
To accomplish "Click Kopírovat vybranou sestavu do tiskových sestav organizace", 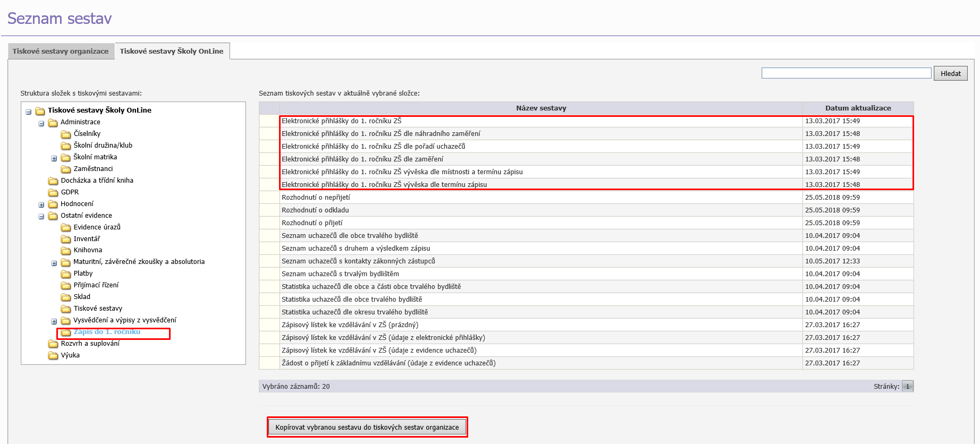I will (x=367, y=427).
